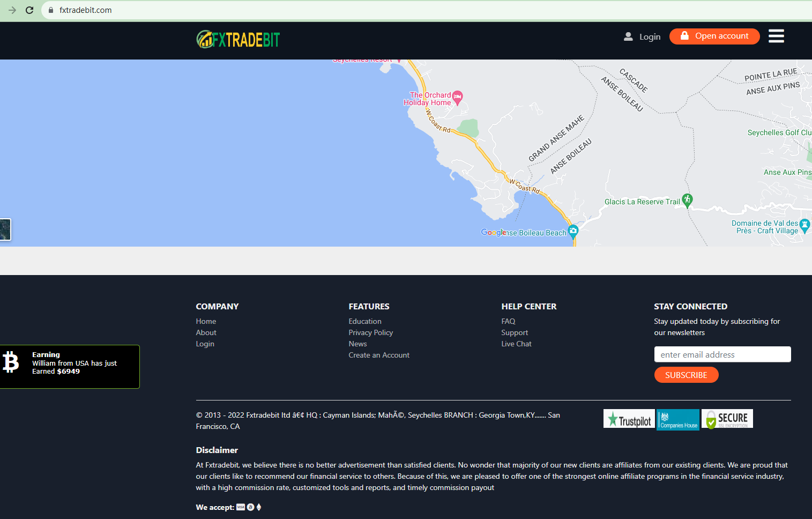Image resolution: width=812 pixels, height=519 pixels.
Task: Go to homepage via the FXTRADEBIT logo
Action: point(238,39)
